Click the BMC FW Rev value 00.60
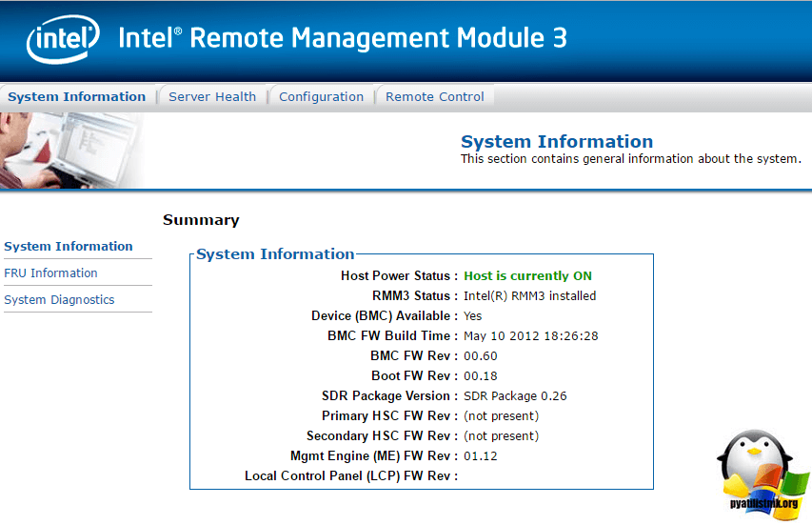The height and width of the screenshot is (525, 812). [481, 356]
